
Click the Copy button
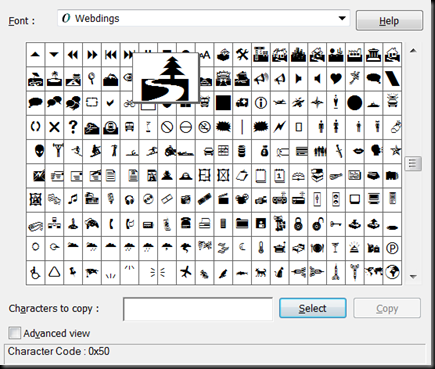coord(387,309)
